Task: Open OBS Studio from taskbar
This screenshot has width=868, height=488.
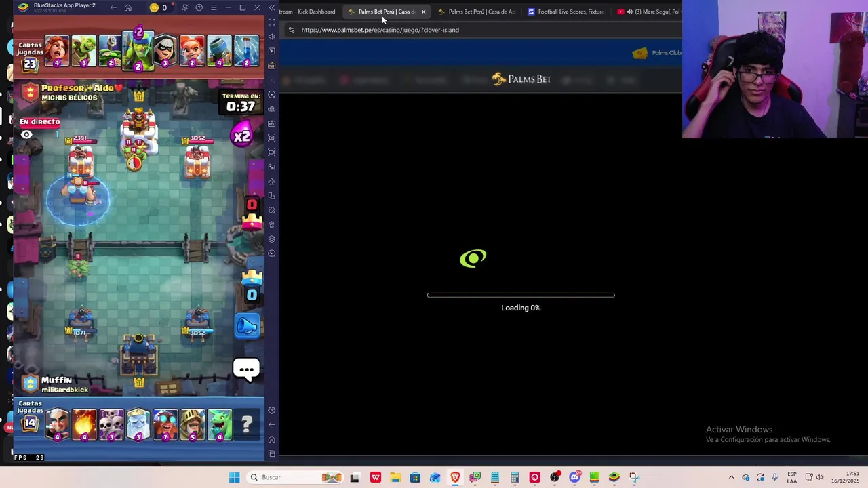Action: tap(555, 477)
